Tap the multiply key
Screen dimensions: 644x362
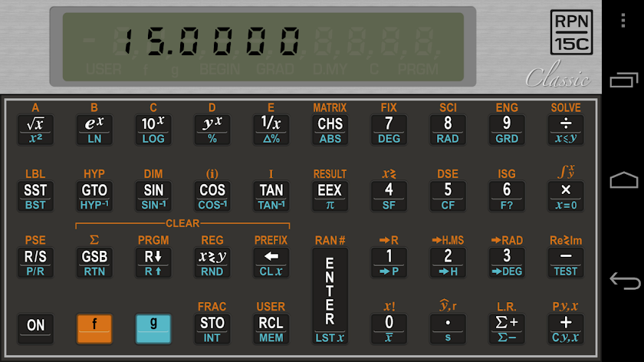click(566, 196)
